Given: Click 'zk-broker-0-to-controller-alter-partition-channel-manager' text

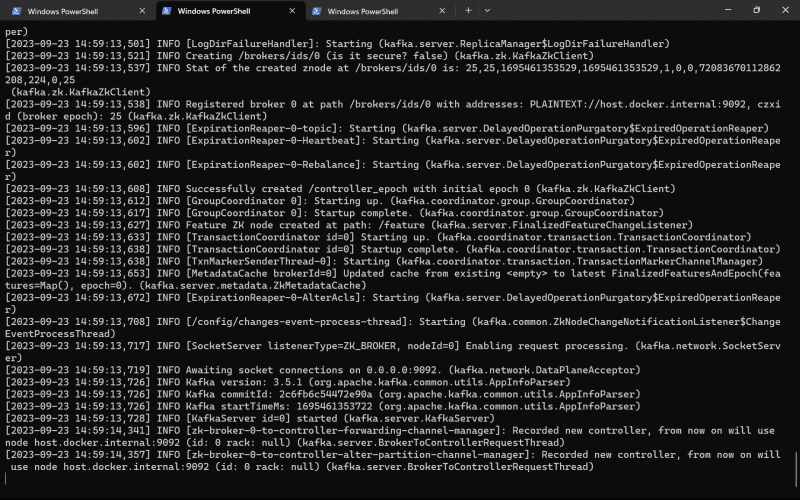Looking at the screenshot, I should (358, 455).
